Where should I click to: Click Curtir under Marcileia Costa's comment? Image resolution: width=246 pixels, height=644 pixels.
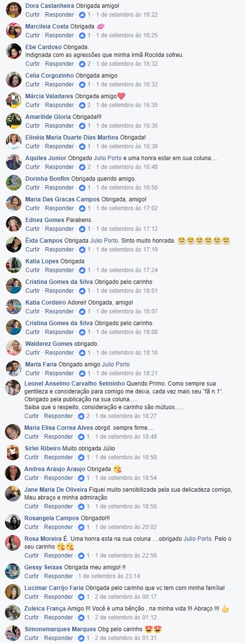point(32,35)
